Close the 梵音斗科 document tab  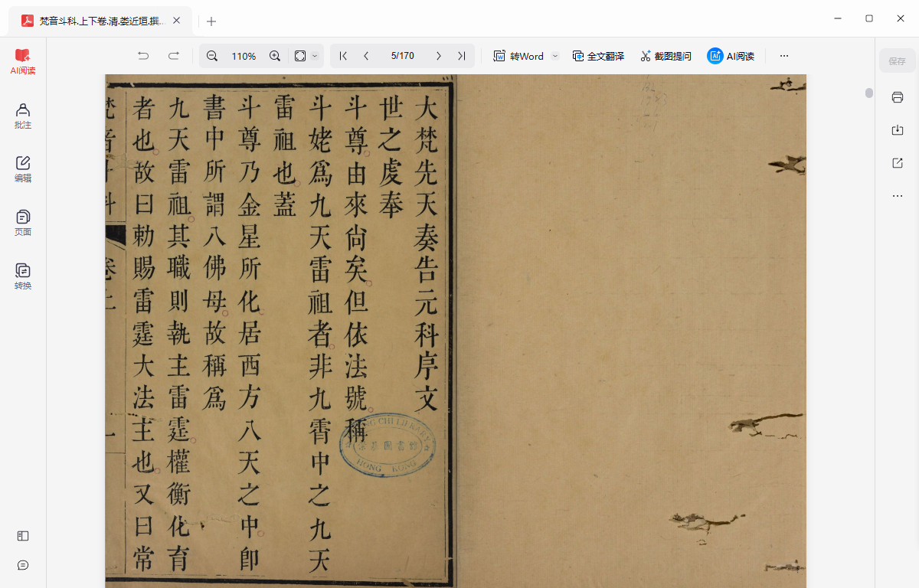(177, 21)
